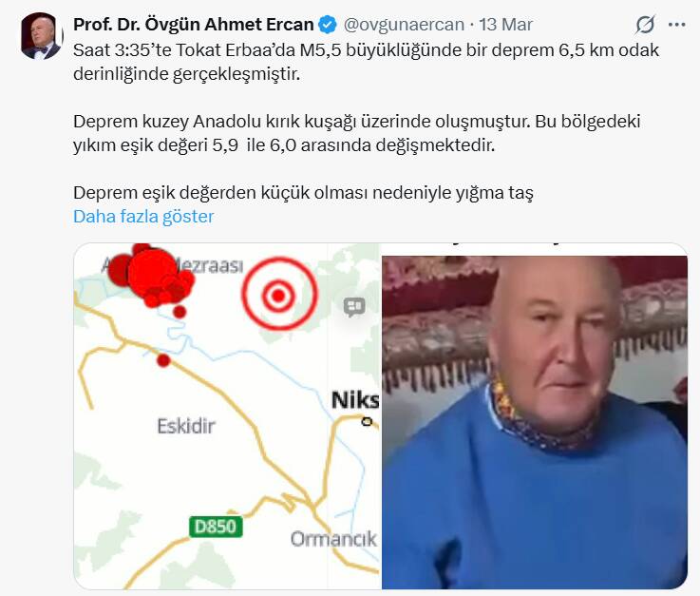Viewport: 700px width, 596px height.
Task: Expand the tweet with "Daha fazla göster"
Action: click(x=143, y=217)
